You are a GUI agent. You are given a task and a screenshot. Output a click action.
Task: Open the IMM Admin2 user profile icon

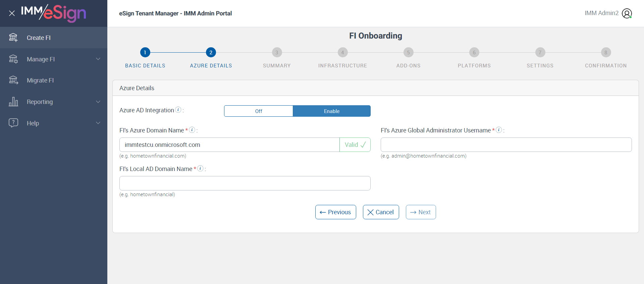(627, 13)
